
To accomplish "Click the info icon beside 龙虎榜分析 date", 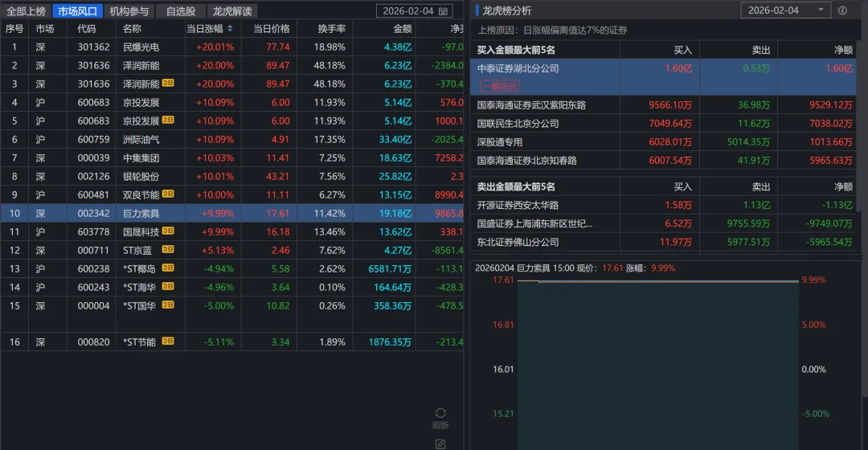I will pyautogui.click(x=842, y=10).
